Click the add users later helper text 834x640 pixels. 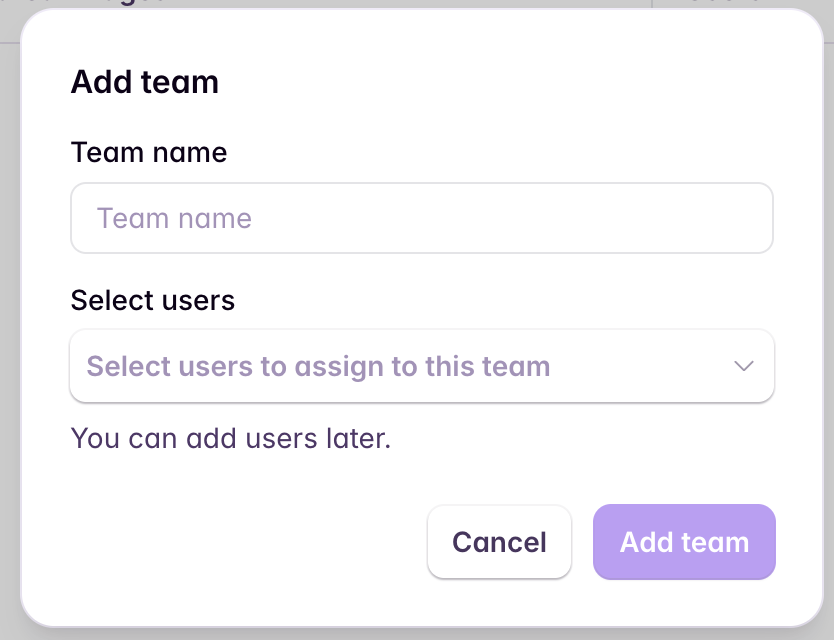230,438
